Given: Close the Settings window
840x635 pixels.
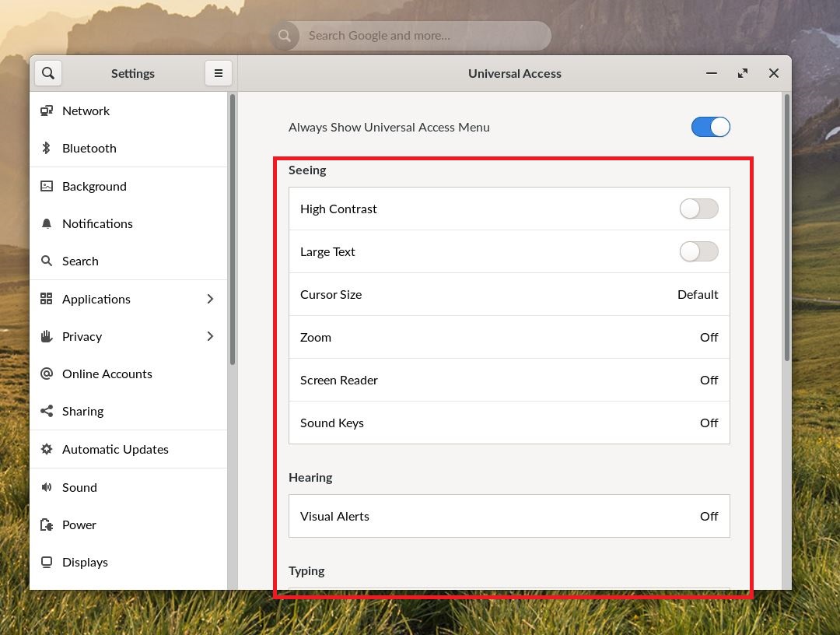Looking at the screenshot, I should (x=774, y=73).
